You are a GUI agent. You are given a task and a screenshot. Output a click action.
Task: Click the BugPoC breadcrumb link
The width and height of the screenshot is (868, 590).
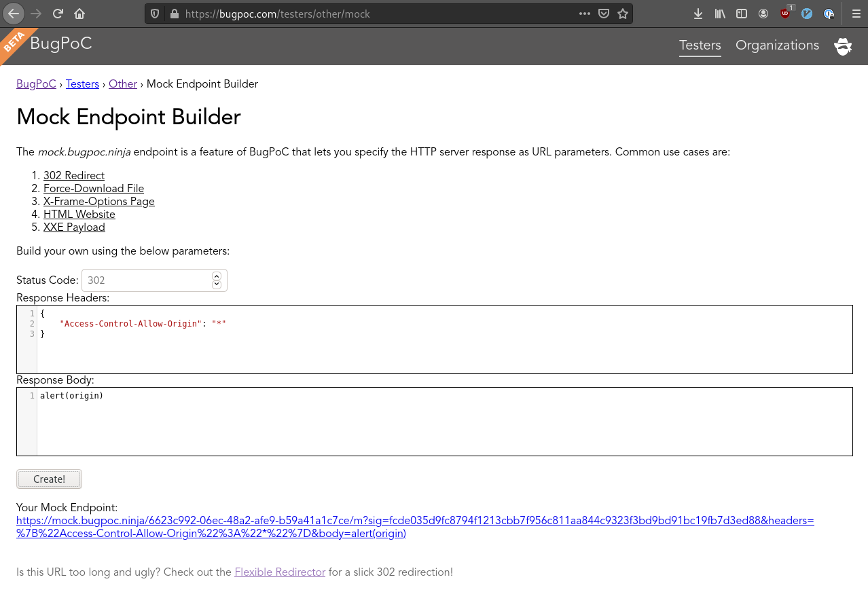36,84
